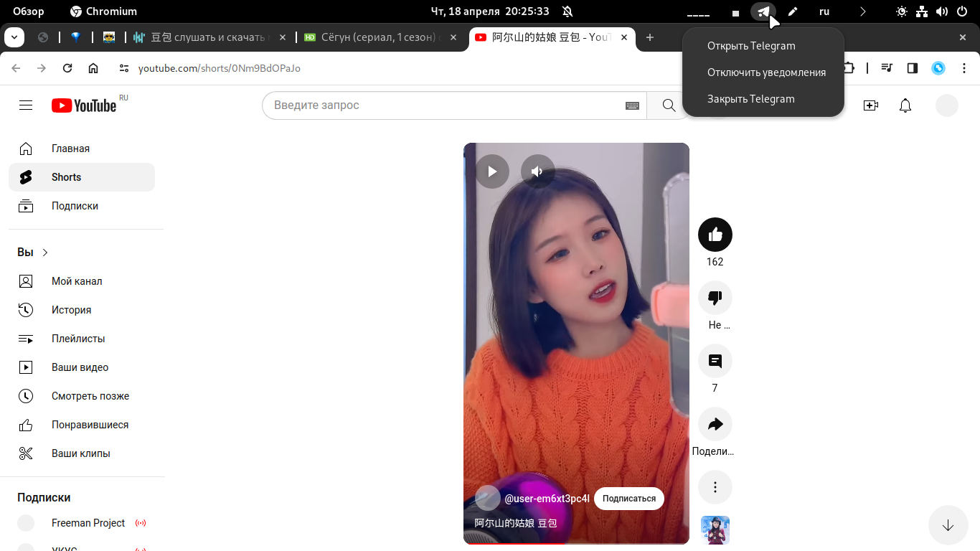
Task: Click the muted notifications bell in the top bar
Action: [567, 11]
